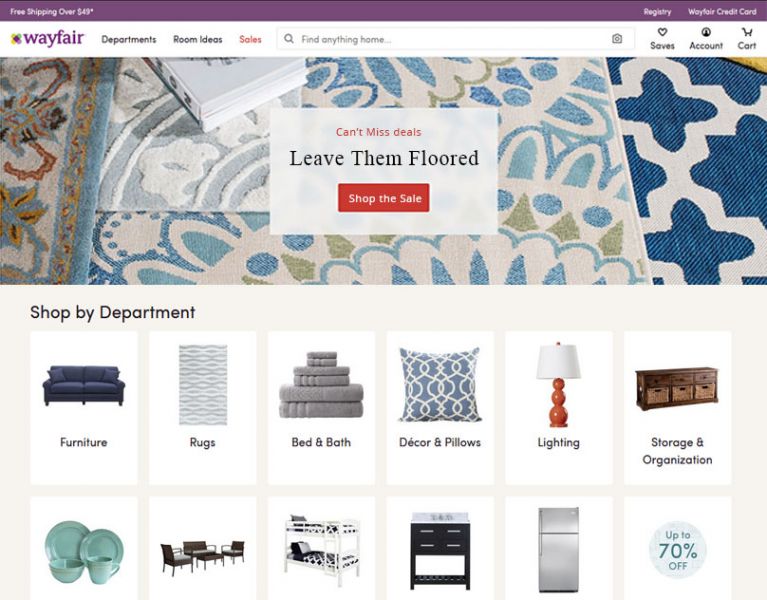767x600 pixels.
Task: Select the Furniture sofa department tile
Action: pyautogui.click(x=84, y=408)
